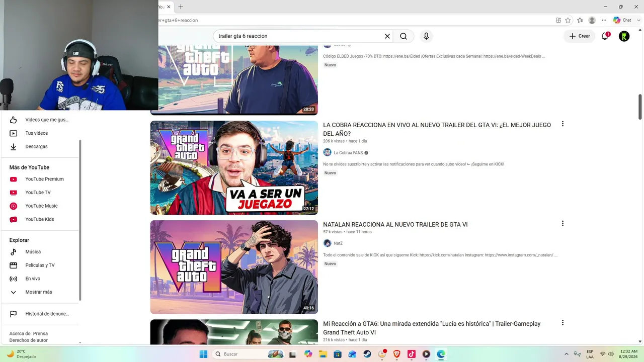Screen dimensions: 644x362
Task: Add this page to browser favorites
Action: 568,20
